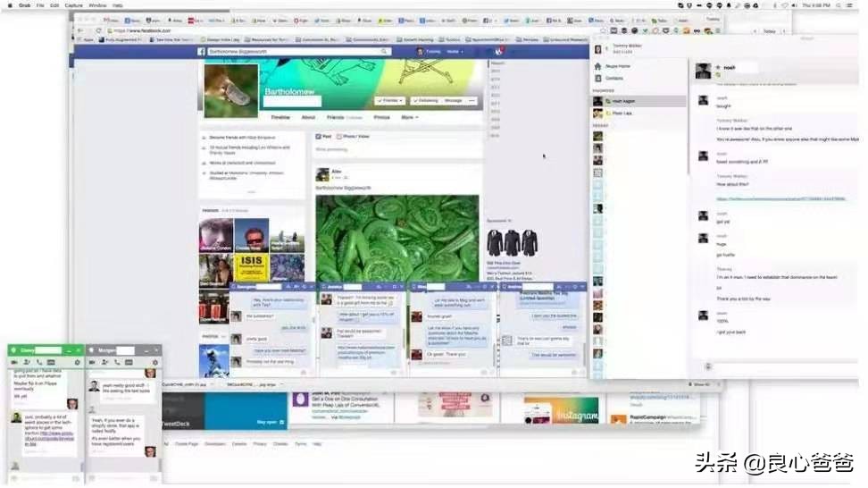Open the Home dropdown in Facebook bar
Screen dimensions: 868x488
455,52
